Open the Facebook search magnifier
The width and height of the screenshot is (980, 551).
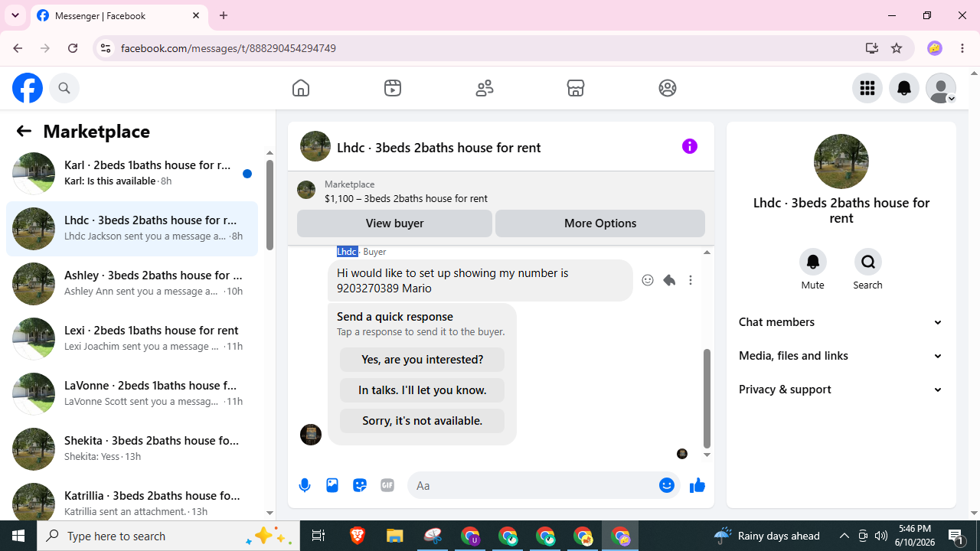pyautogui.click(x=64, y=88)
